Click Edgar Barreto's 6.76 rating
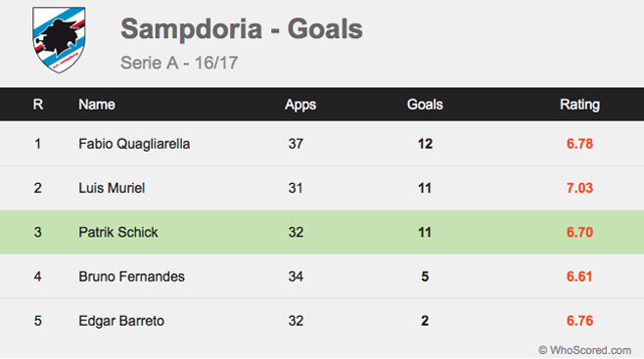Viewport: 644px width, 359px height. (x=579, y=321)
